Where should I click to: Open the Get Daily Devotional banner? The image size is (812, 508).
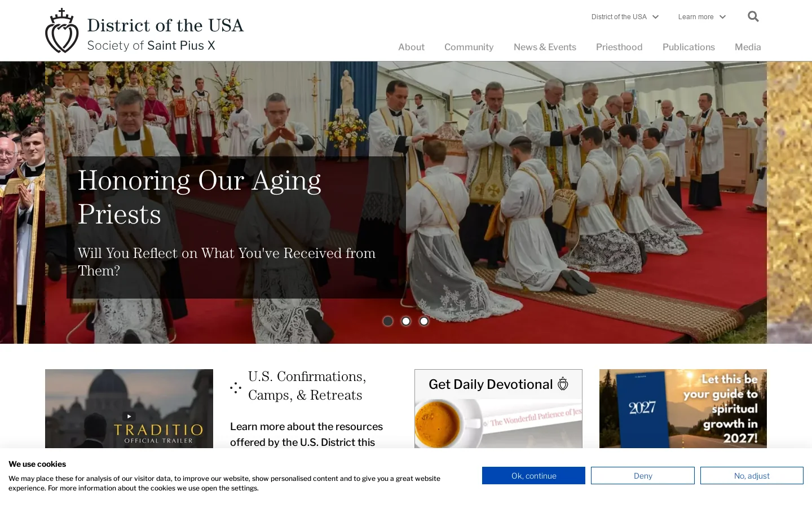click(x=498, y=409)
